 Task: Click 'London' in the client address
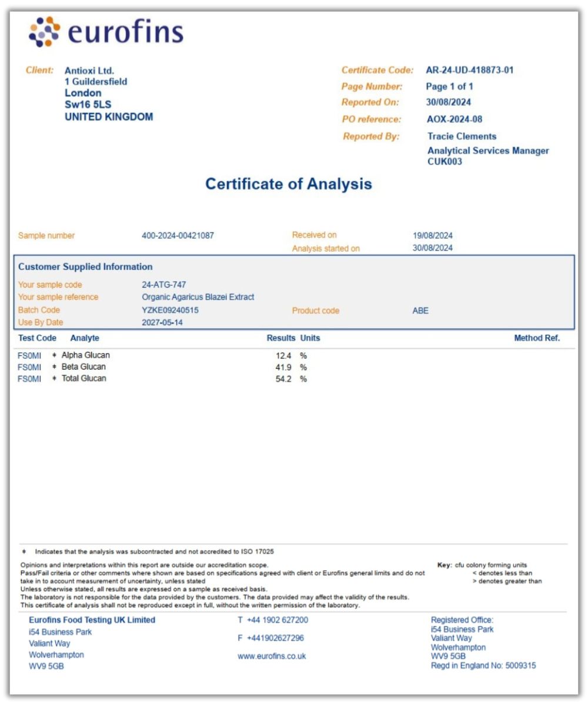coord(83,93)
